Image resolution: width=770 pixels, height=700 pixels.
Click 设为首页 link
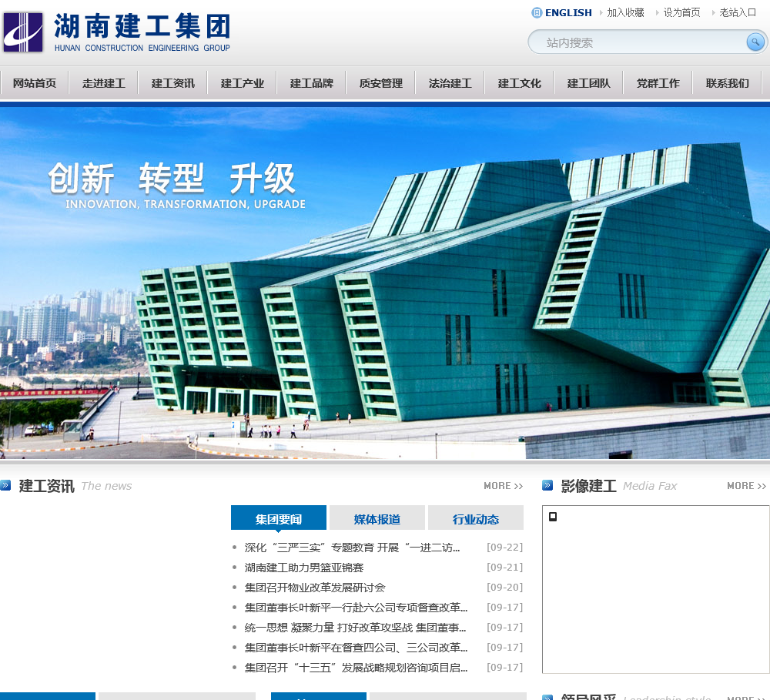pyautogui.click(x=681, y=13)
